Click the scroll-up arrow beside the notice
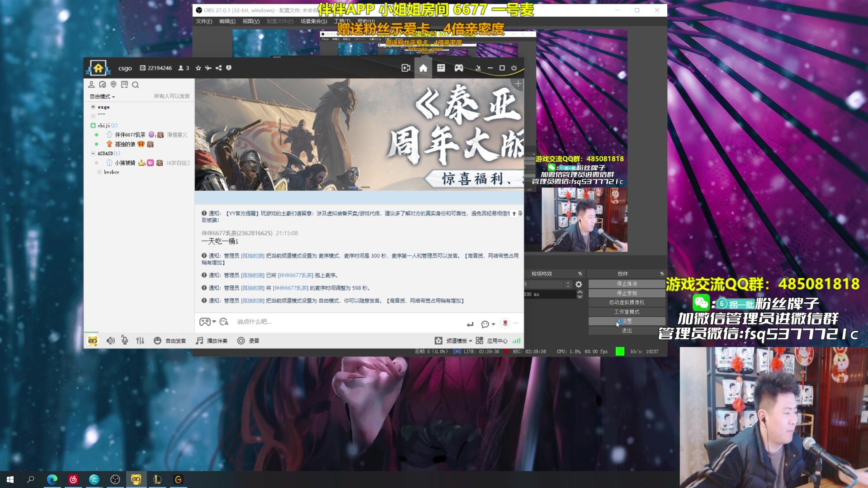The width and height of the screenshot is (868, 488). pyautogui.click(x=514, y=213)
